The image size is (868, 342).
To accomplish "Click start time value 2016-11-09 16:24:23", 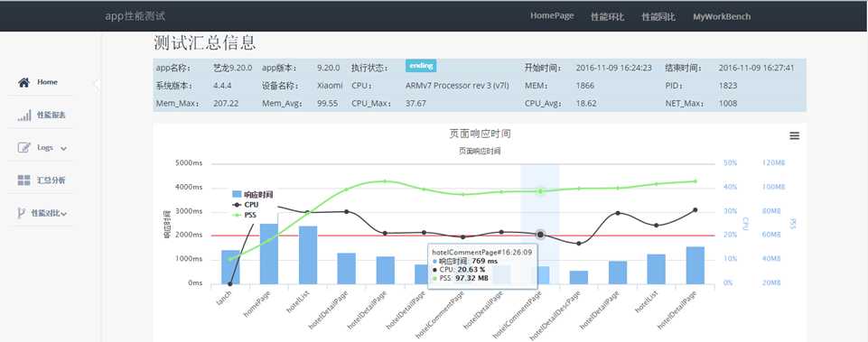I will (x=613, y=68).
